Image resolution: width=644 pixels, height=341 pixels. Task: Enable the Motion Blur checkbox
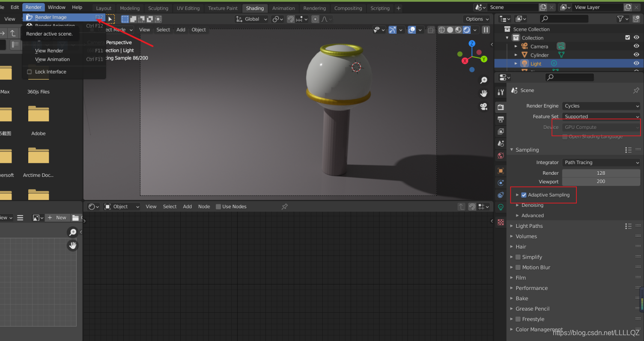pos(518,267)
